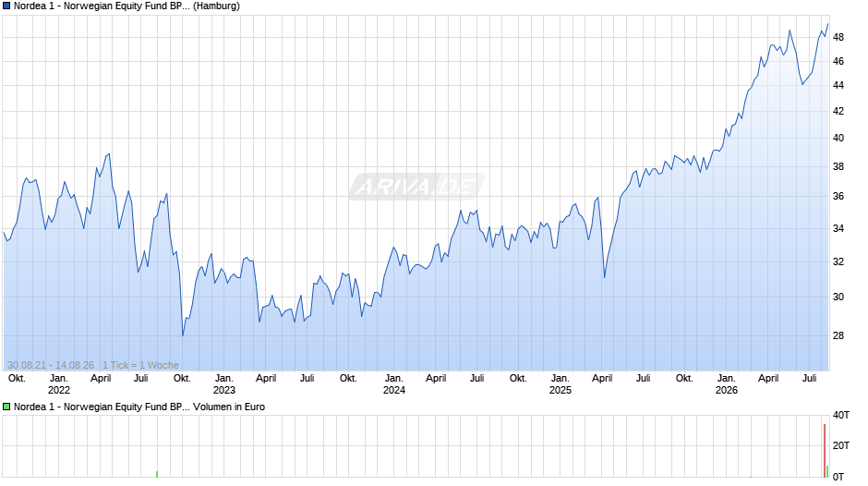Click the 28 price axis label
This screenshot has width=868, height=486.
(x=838, y=335)
